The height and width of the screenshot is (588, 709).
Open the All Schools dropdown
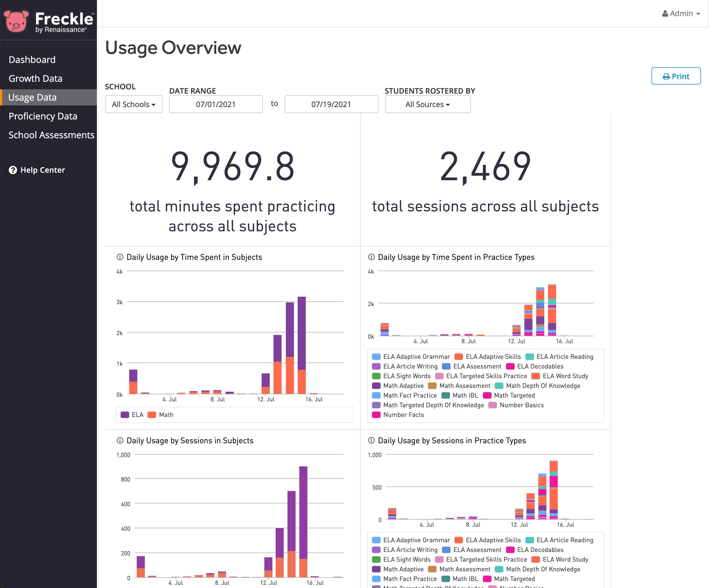pyautogui.click(x=134, y=104)
